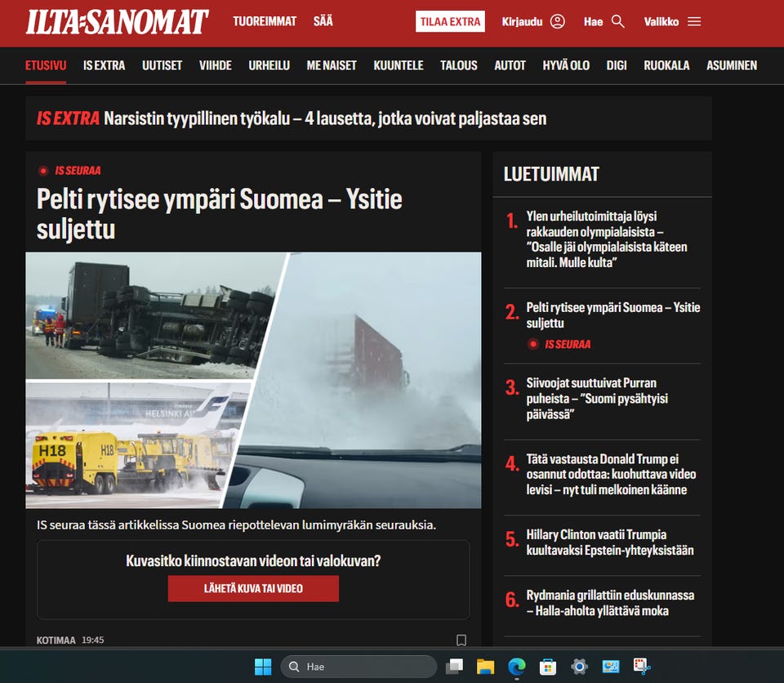
Task: Open File Explorer from the taskbar
Action: [x=485, y=667]
